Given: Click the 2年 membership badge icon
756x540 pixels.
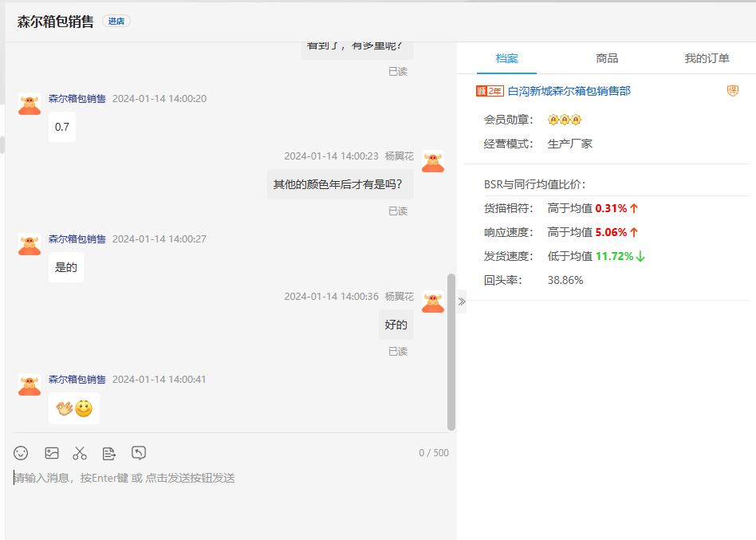Looking at the screenshot, I should point(490,91).
